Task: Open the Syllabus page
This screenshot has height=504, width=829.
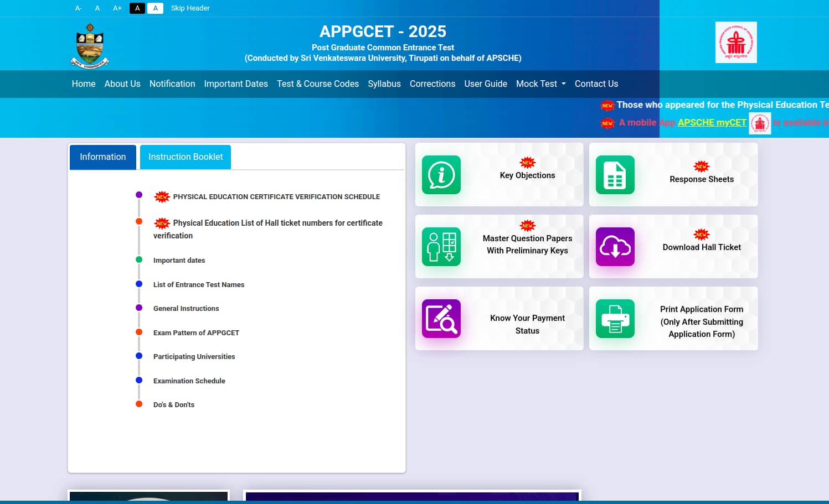Action: [x=384, y=84]
